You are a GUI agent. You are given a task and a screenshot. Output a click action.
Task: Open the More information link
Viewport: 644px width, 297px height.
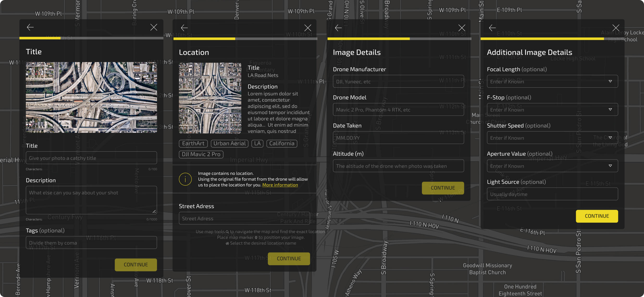pyautogui.click(x=280, y=185)
